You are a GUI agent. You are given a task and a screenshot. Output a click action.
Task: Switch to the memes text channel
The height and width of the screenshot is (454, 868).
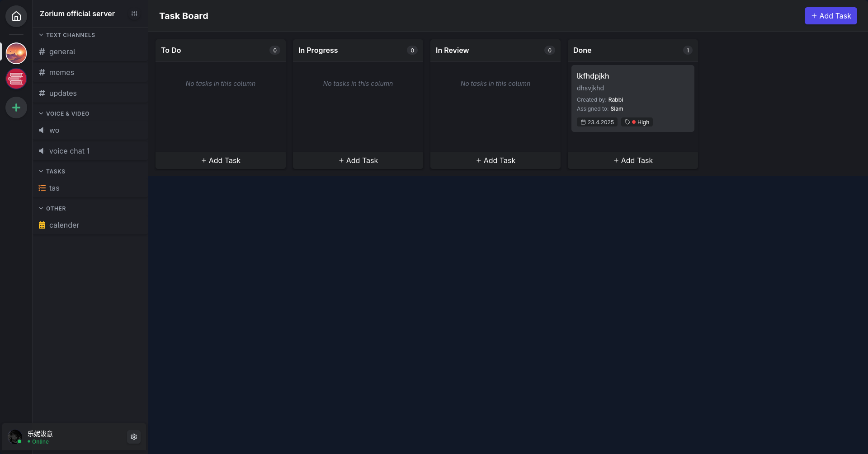coord(61,72)
